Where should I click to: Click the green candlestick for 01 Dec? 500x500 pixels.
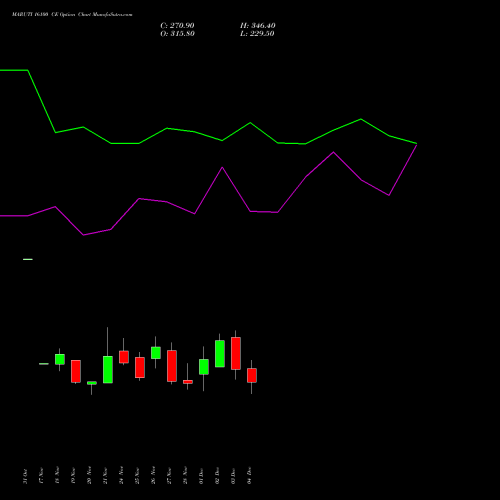[204, 367]
